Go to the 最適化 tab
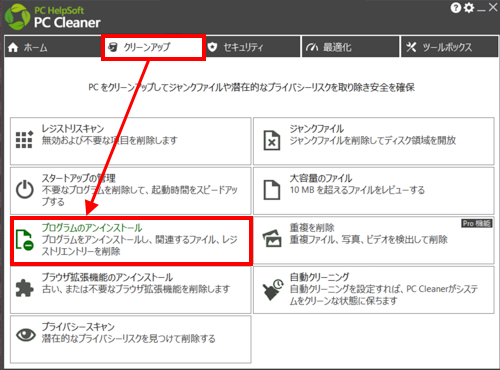This screenshot has width=500, height=370. pyautogui.click(x=350, y=47)
